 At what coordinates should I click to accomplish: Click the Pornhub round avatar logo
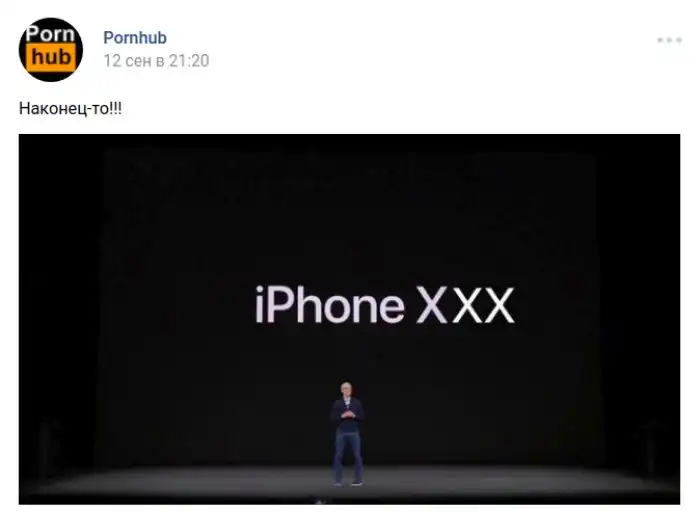coord(50,50)
